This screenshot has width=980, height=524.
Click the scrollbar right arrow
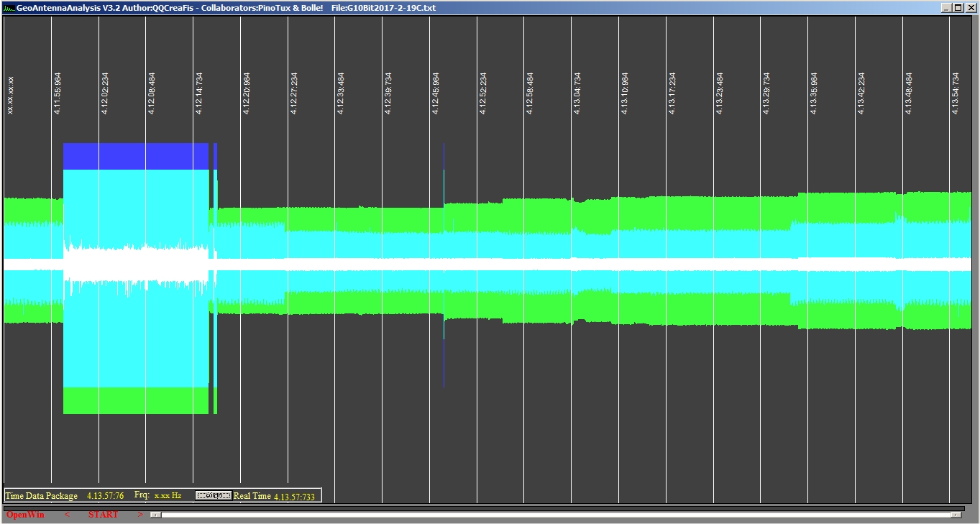pos(956,515)
